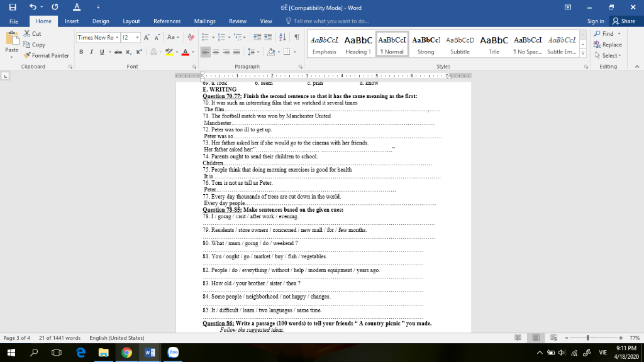Toggle italic formatting
The height and width of the screenshot is (362, 644).
coord(91,52)
